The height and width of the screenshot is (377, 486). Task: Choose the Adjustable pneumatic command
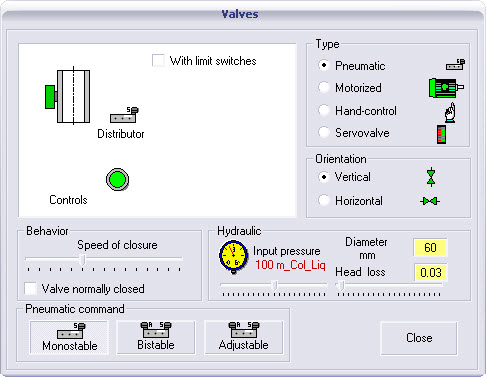[244, 337]
